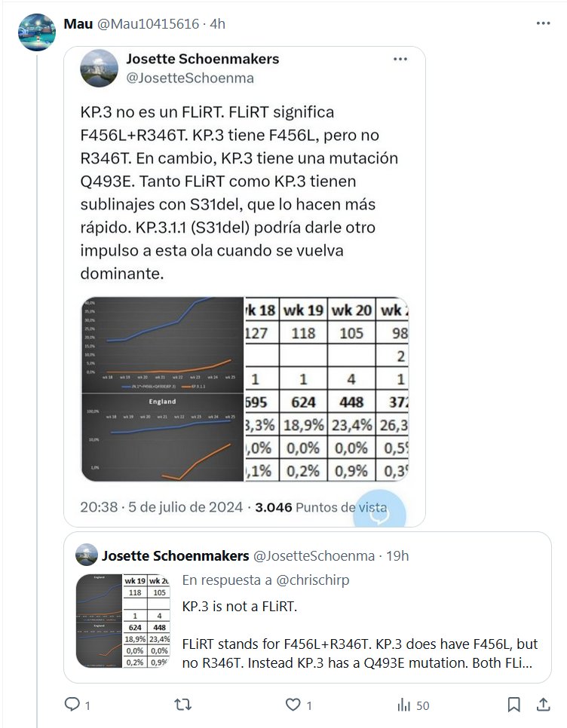Open the weekly data table image

327,389
